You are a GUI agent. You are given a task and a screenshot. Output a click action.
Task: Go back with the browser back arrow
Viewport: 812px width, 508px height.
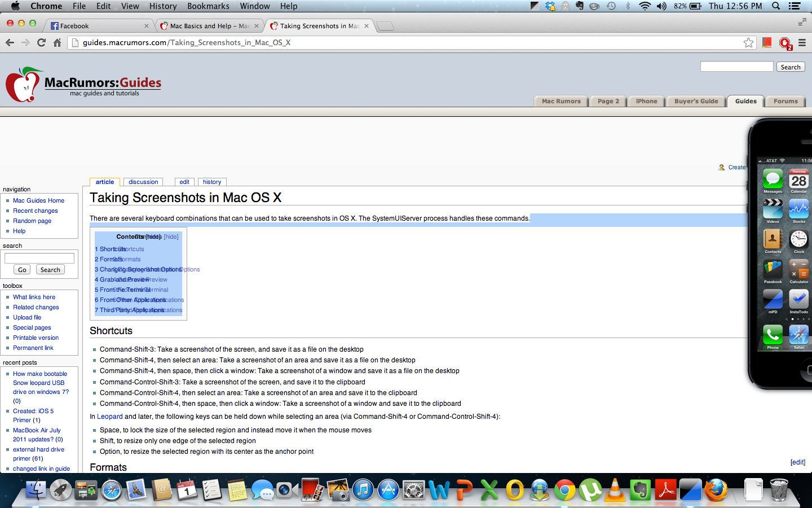tap(10, 42)
